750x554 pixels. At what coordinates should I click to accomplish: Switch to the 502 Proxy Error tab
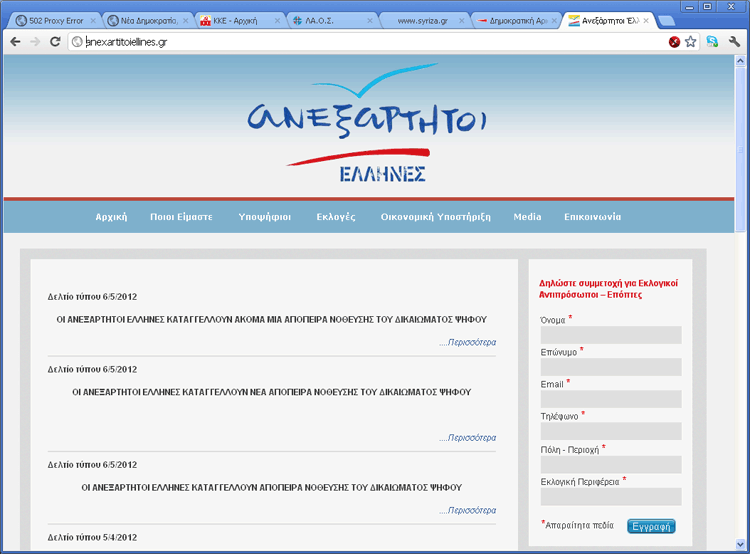click(x=53, y=21)
